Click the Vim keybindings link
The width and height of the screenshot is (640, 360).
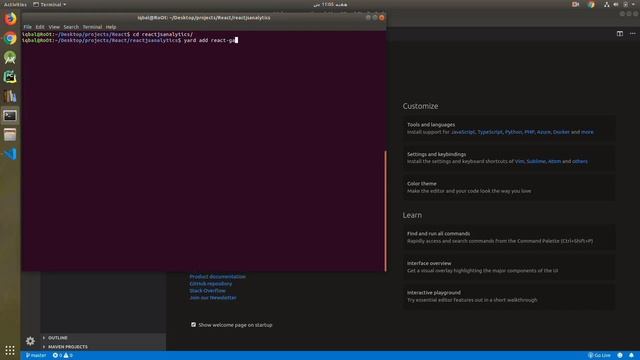tap(519, 162)
